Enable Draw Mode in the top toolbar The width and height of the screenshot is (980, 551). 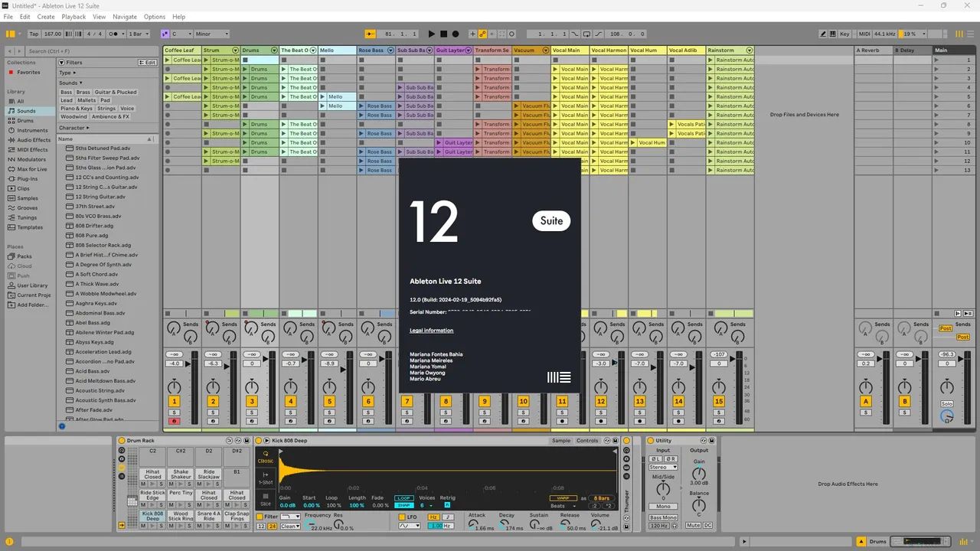(x=822, y=34)
